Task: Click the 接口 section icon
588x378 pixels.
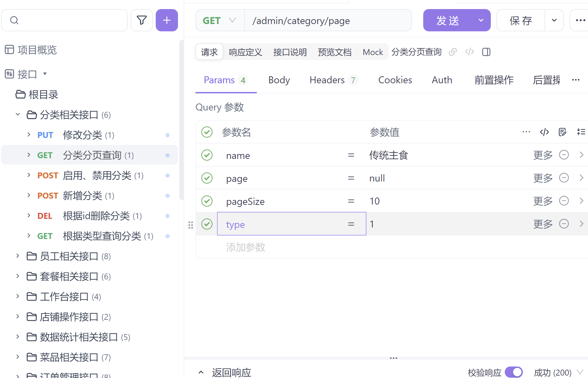Action: (x=9, y=74)
